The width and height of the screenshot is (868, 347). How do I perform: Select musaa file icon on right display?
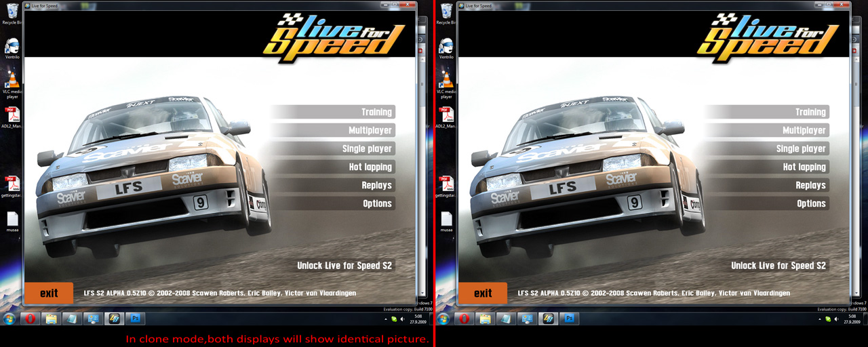click(446, 222)
